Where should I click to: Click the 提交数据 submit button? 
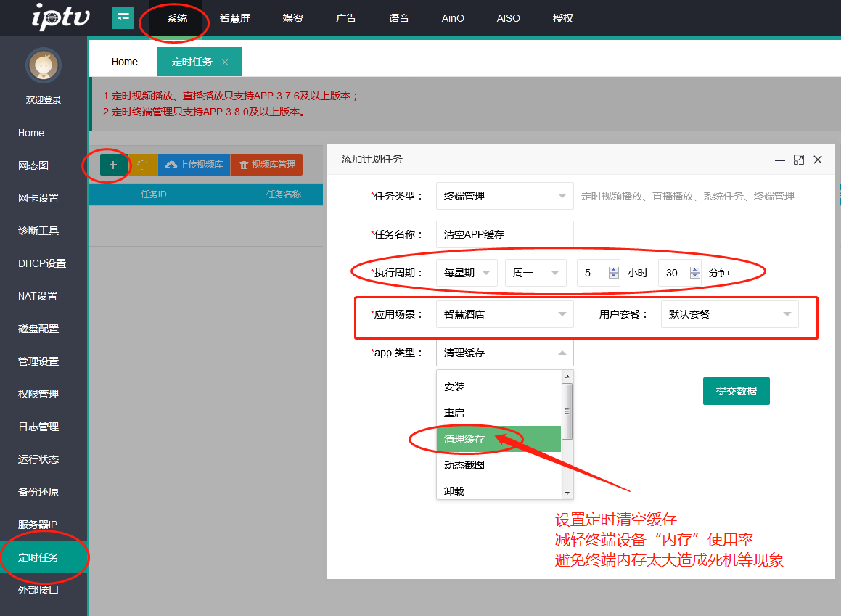(x=736, y=391)
